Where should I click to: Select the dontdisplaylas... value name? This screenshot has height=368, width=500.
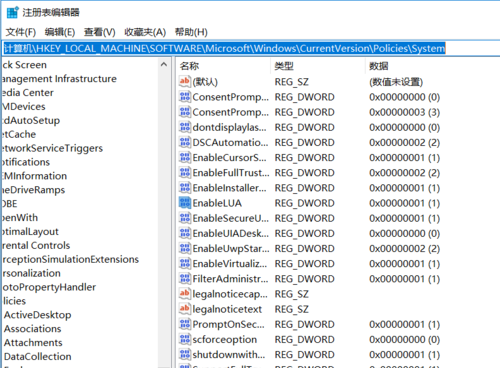229,127
